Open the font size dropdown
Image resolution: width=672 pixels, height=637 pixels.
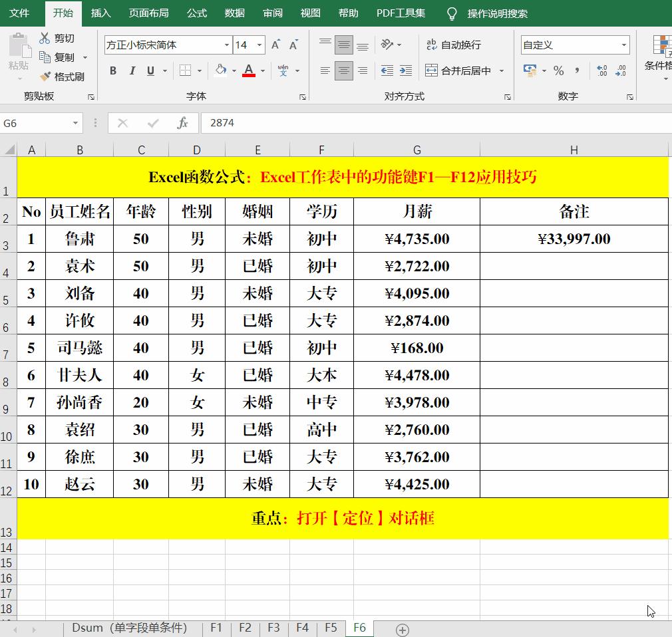pos(258,45)
